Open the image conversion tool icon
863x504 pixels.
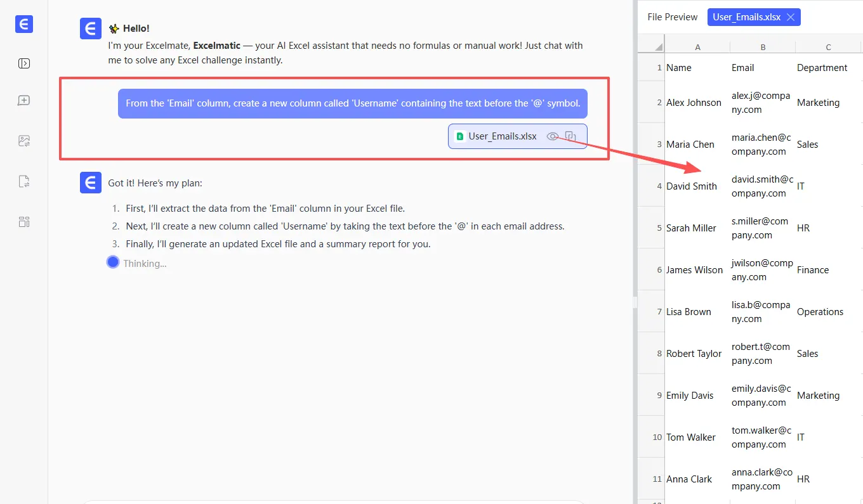click(x=24, y=141)
